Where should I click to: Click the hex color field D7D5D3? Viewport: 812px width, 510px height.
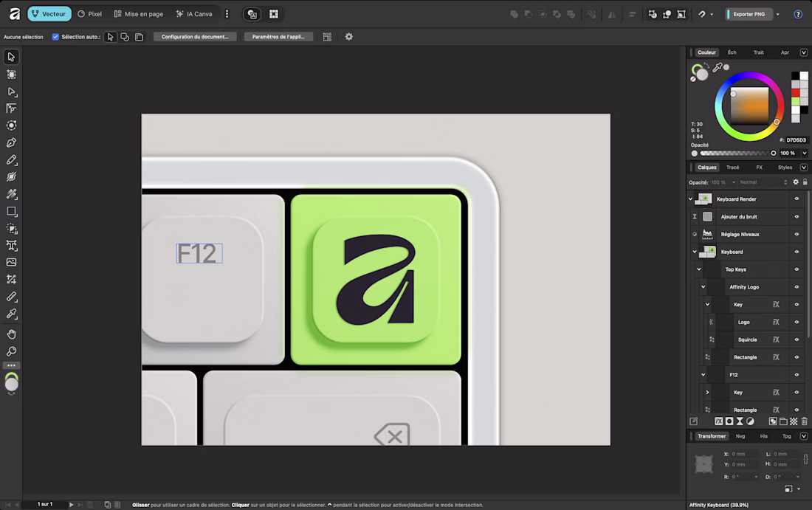pos(796,140)
